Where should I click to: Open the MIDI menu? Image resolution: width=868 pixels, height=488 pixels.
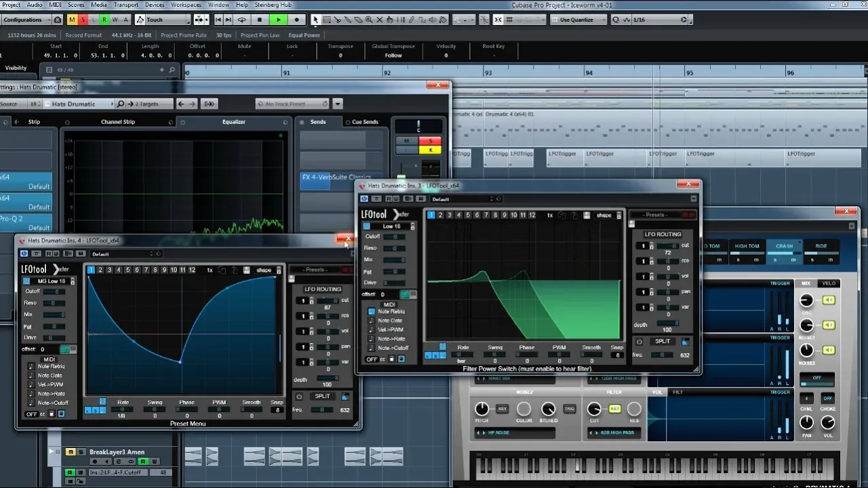coord(56,5)
